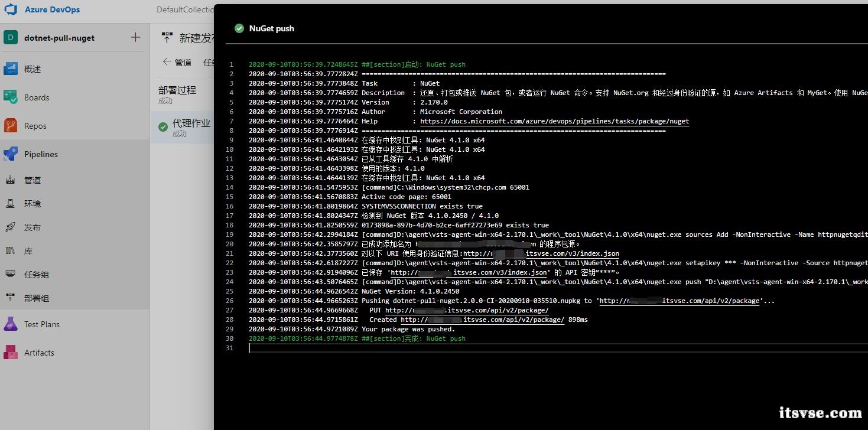Open the 发布 releases entry
Viewport: 868px width, 430px height.
(x=32, y=227)
